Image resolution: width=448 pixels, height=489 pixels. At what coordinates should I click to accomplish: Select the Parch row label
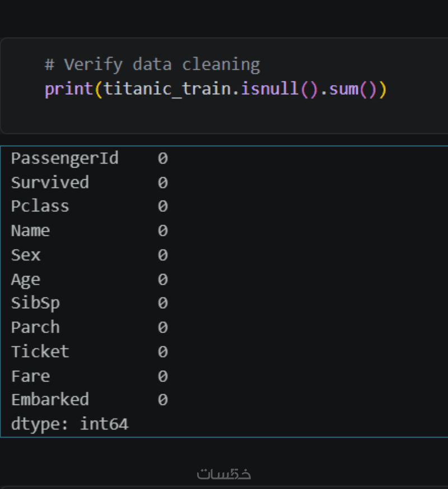tap(35, 327)
